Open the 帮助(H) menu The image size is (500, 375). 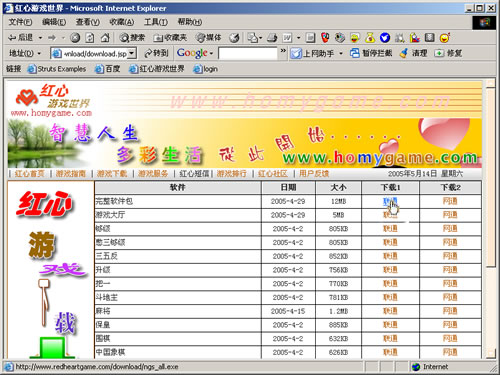190,22
